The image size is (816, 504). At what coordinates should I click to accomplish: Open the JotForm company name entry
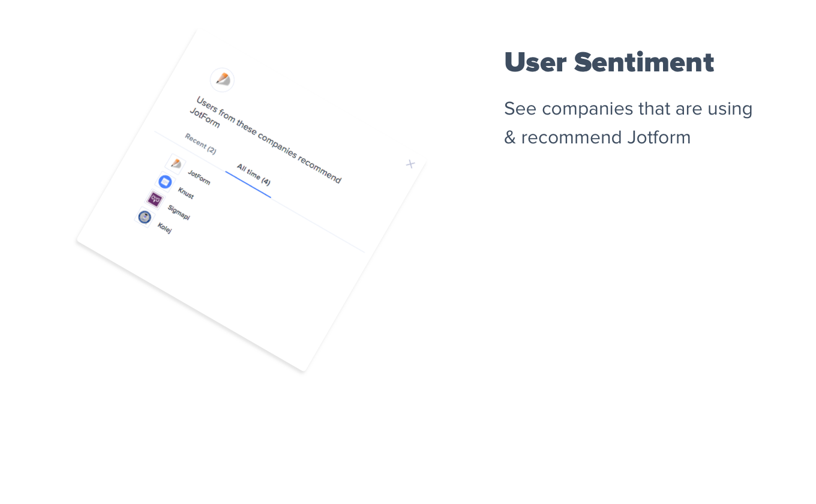199,178
